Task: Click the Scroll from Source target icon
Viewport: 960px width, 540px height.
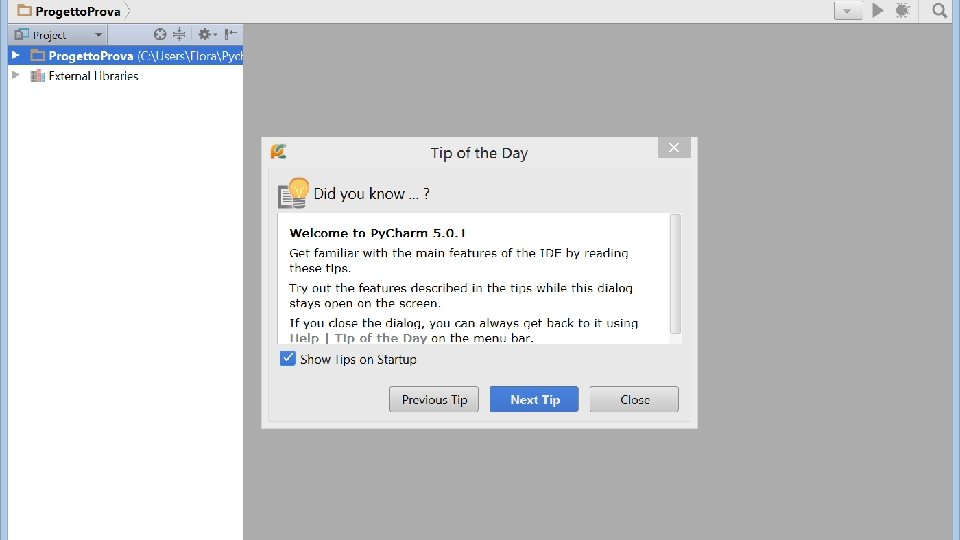Action: point(160,34)
